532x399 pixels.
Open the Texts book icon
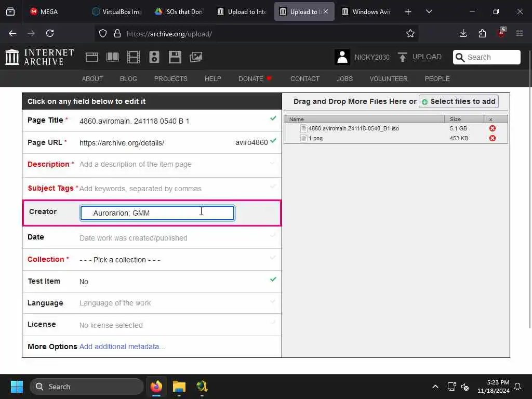coord(113,57)
